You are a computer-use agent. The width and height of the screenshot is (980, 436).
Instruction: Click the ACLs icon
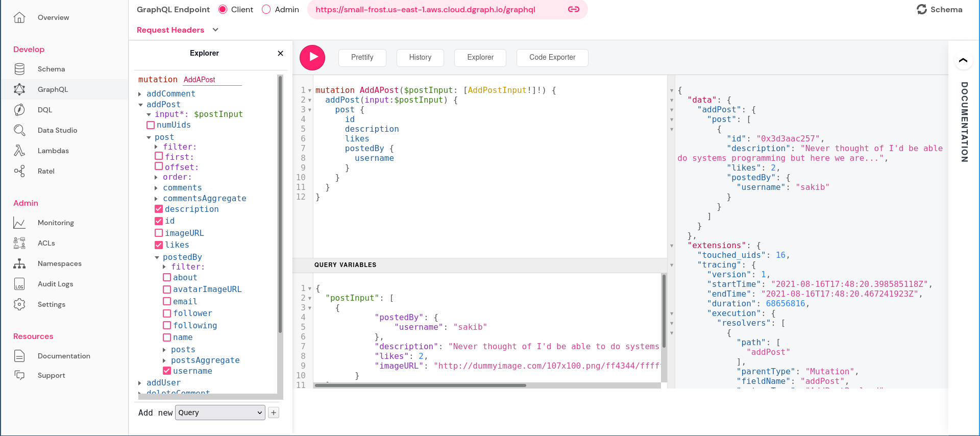pos(19,243)
